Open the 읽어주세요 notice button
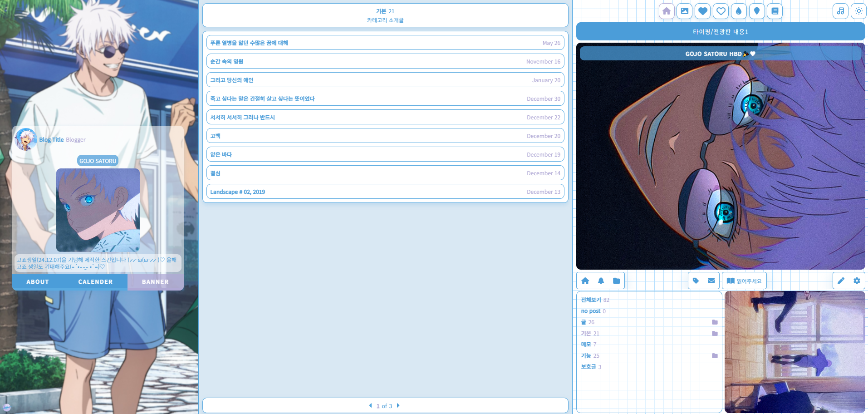The image size is (868, 414). 744,281
